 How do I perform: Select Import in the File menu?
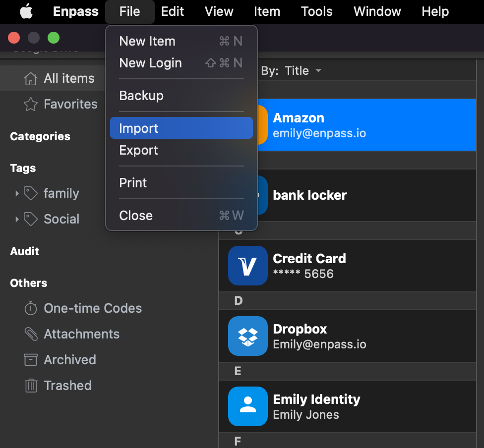181,128
